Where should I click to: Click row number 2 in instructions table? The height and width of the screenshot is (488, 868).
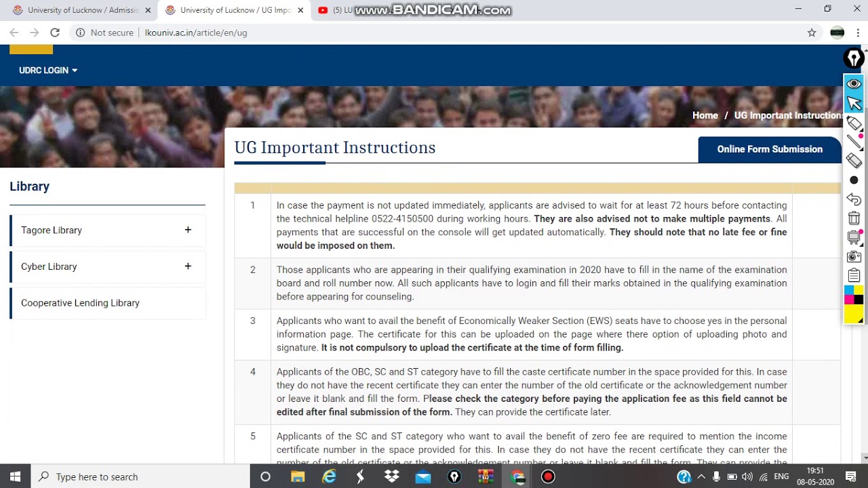coord(253,270)
